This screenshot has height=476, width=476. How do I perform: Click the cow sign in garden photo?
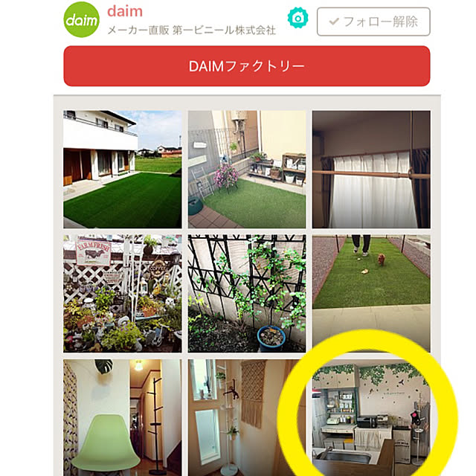click(x=93, y=253)
